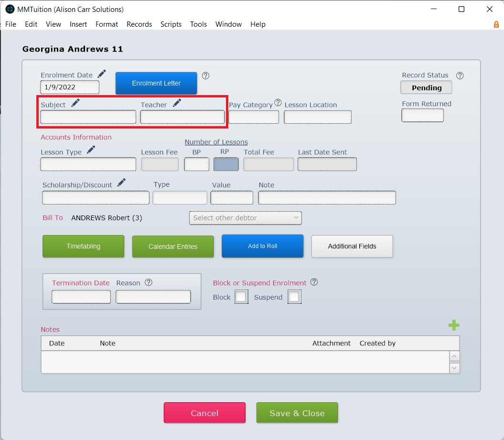Open the Records menu

tap(139, 24)
